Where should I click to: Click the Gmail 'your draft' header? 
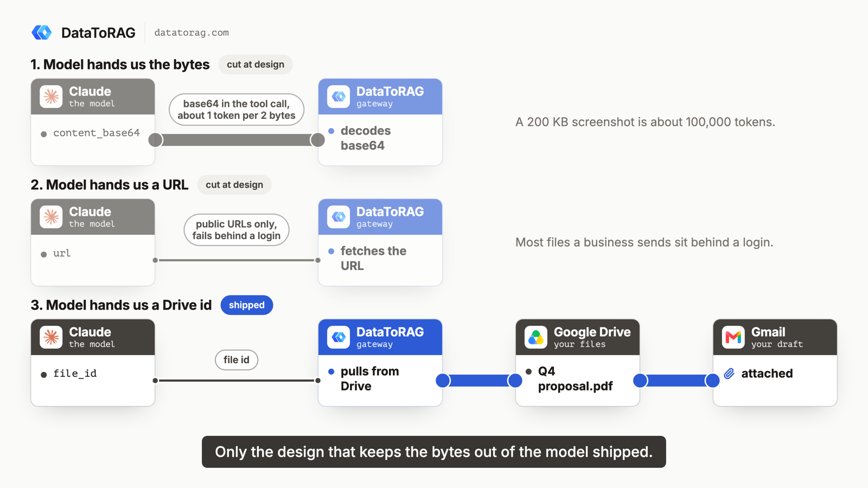tap(775, 337)
